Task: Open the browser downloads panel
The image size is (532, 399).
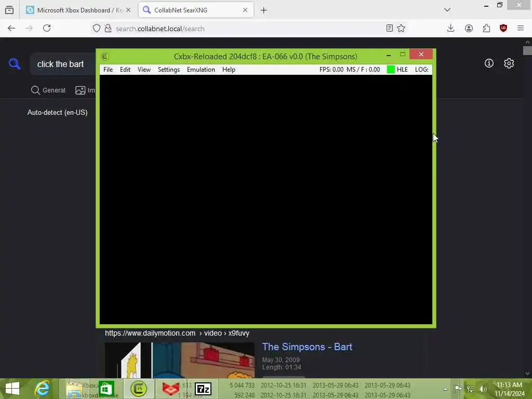Action: [450, 28]
